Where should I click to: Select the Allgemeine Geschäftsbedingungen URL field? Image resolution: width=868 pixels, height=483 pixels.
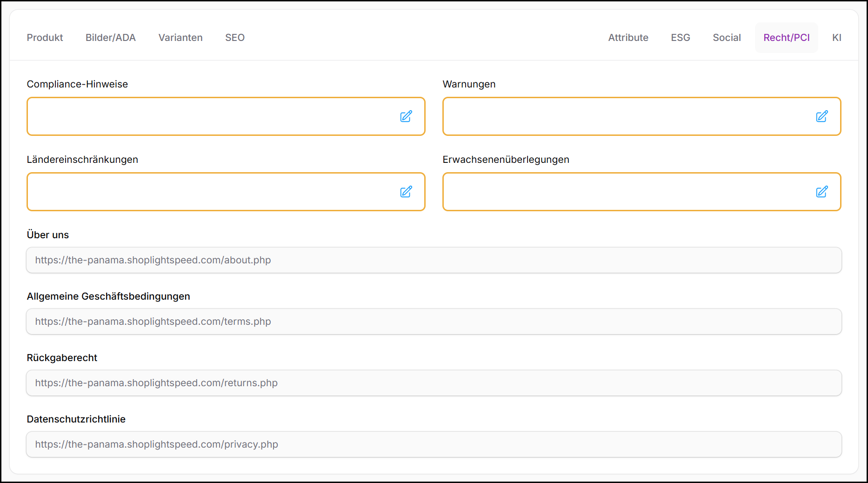(434, 322)
